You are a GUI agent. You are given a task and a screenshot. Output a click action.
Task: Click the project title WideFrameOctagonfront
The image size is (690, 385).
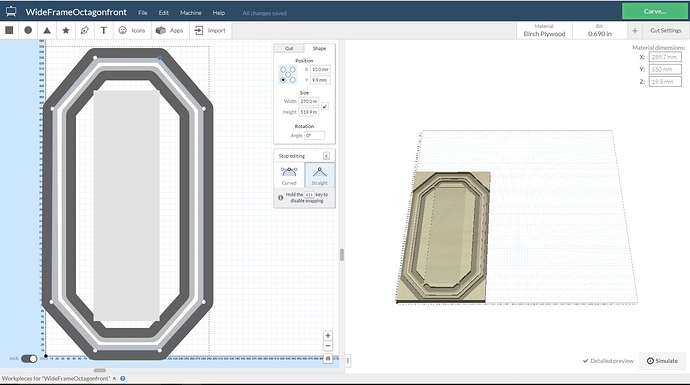click(x=76, y=12)
